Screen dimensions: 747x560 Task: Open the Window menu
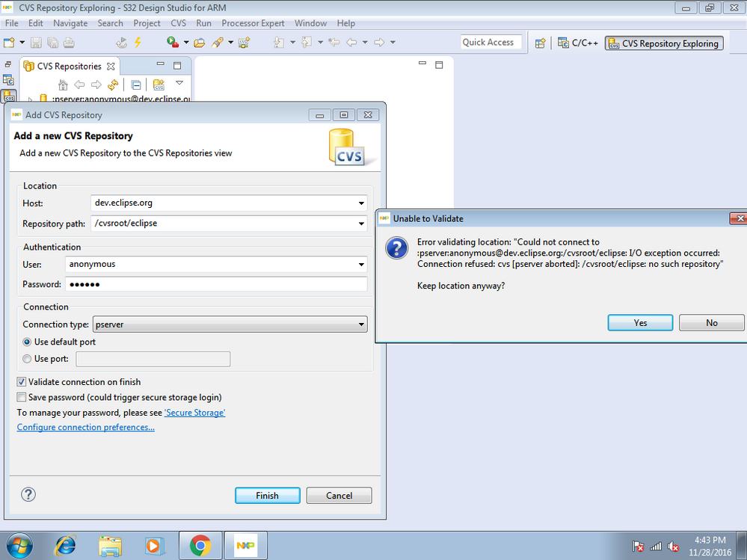coord(310,23)
